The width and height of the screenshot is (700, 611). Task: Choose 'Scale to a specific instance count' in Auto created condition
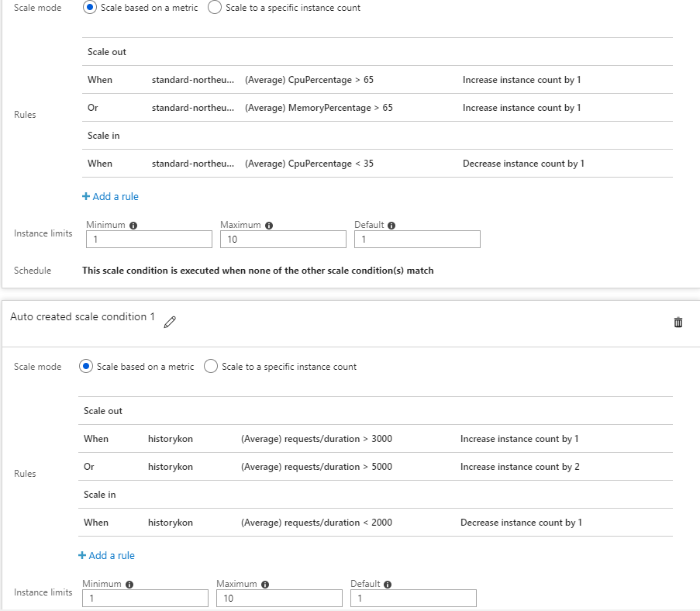click(211, 367)
